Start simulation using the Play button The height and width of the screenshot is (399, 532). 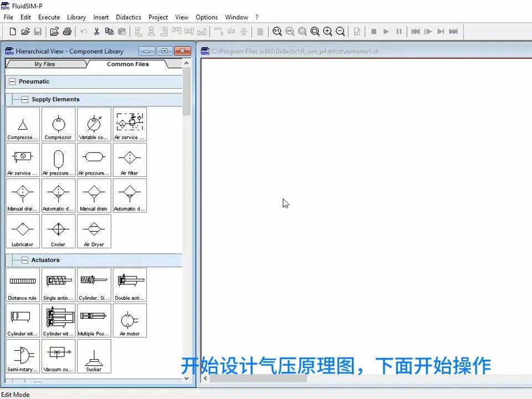pos(386,32)
